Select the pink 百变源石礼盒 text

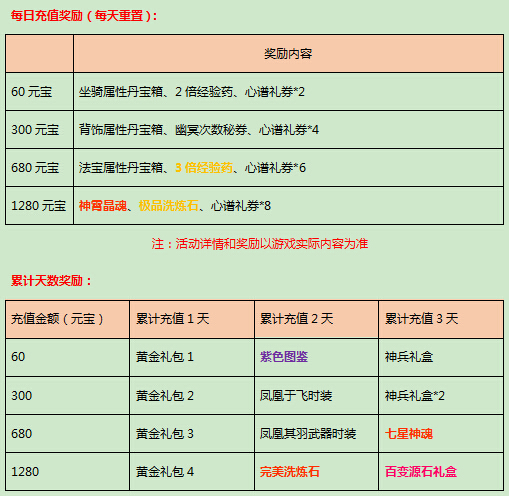tap(421, 472)
